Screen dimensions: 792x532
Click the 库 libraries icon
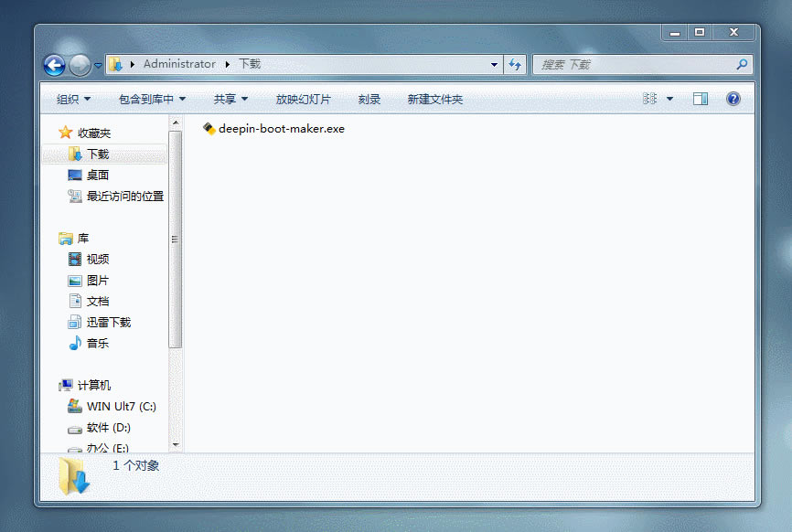66,239
